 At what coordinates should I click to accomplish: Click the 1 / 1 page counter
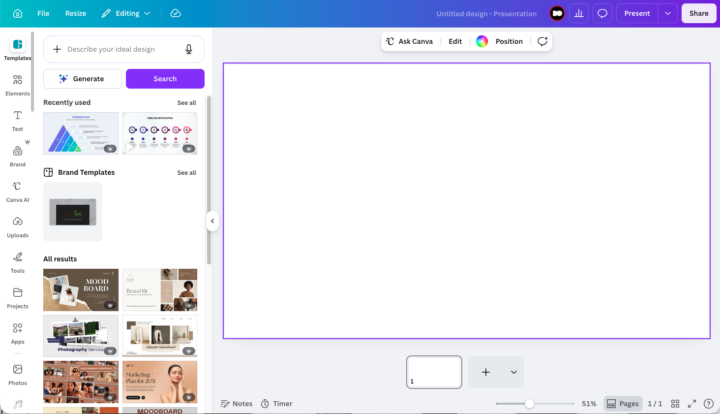click(655, 404)
